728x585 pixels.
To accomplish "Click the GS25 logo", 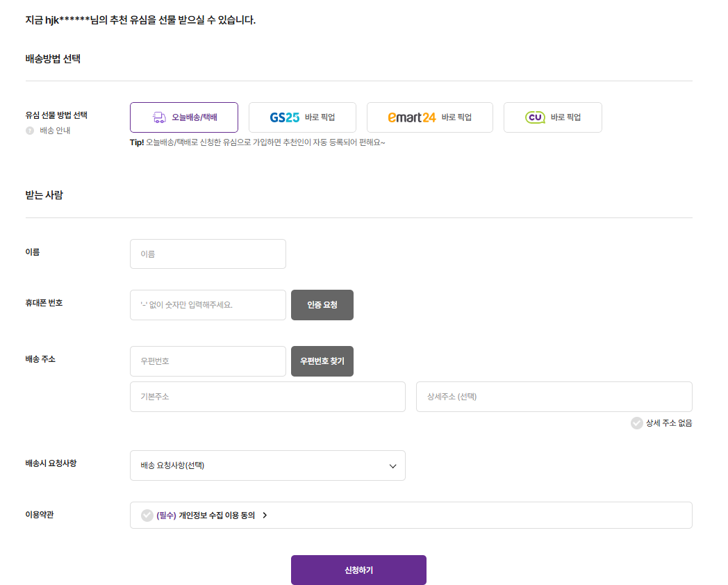I will [285, 117].
